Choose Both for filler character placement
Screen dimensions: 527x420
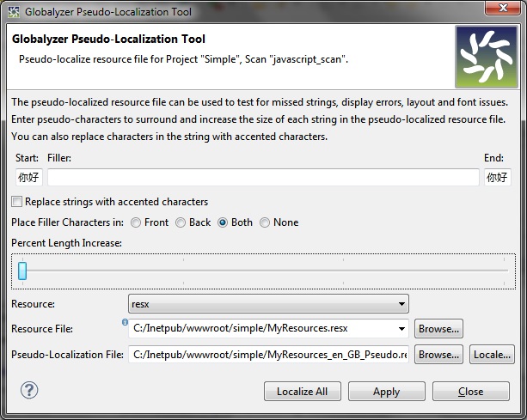coord(223,222)
